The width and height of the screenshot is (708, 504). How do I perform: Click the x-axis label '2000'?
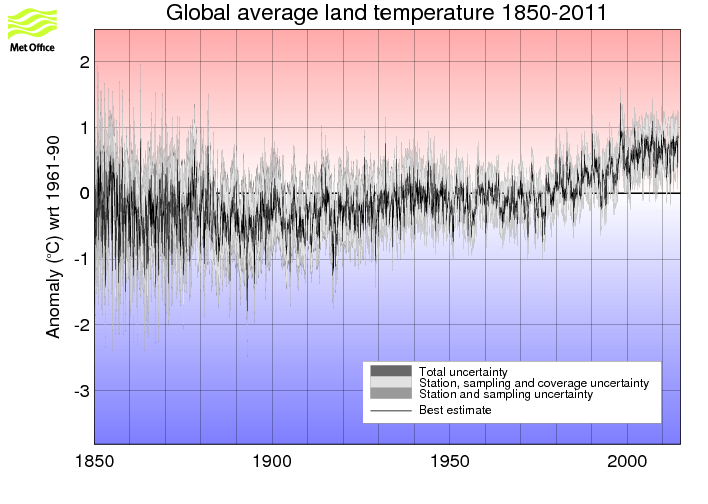pyautogui.click(x=627, y=461)
